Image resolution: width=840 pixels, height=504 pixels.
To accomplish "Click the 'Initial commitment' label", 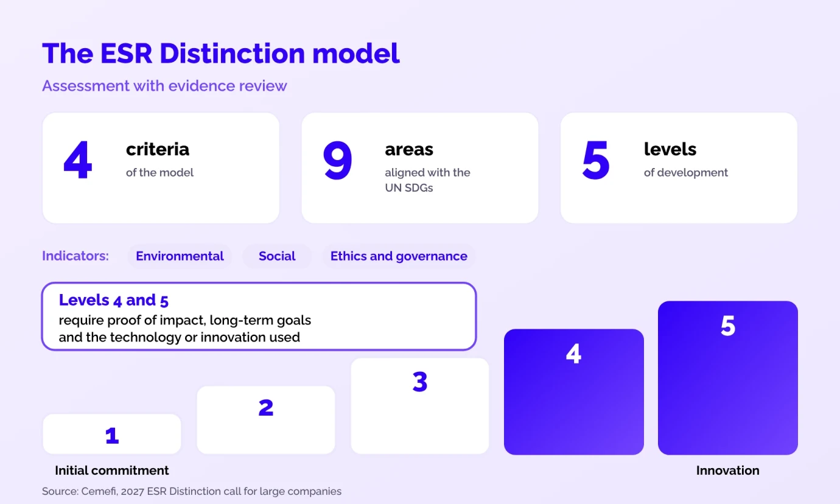I will (112, 471).
